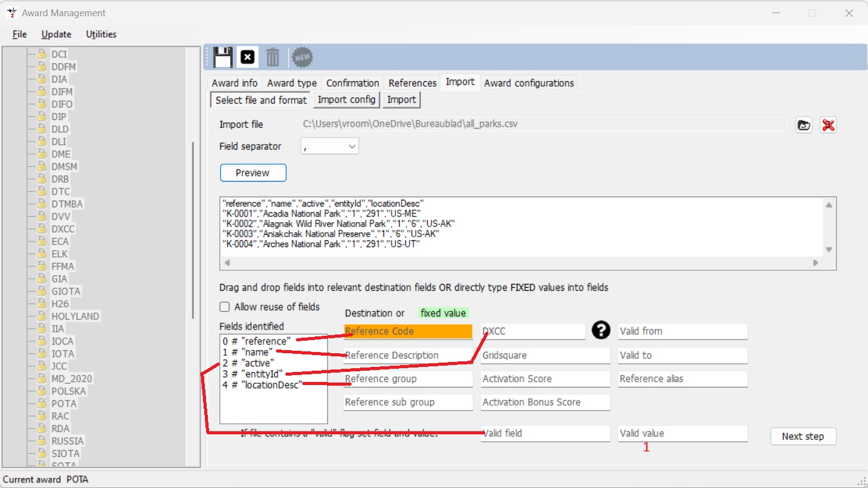Select the RUSSIA award in tree
Image resolution: width=868 pixels, height=488 pixels.
(67, 441)
